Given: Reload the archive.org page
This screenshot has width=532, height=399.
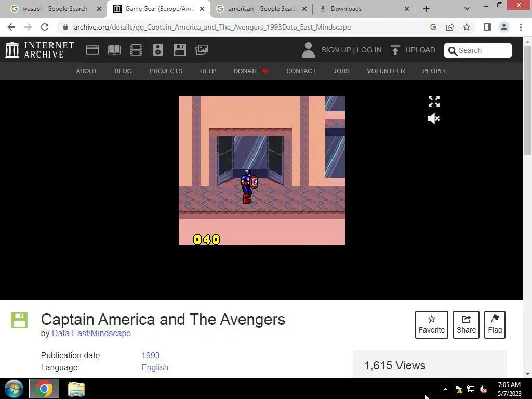Looking at the screenshot, I should (x=45, y=27).
